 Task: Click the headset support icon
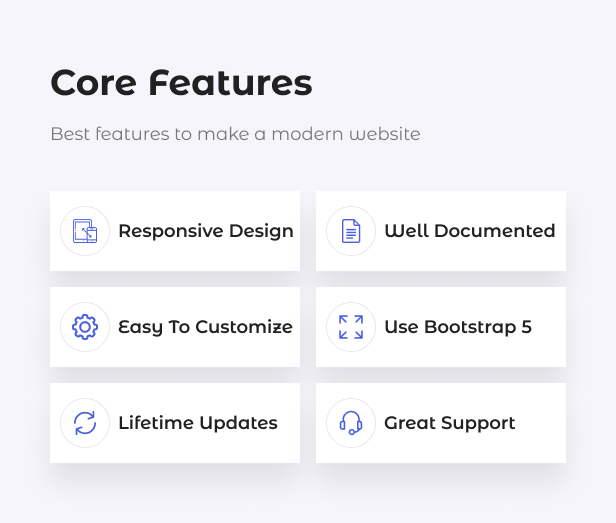point(351,423)
